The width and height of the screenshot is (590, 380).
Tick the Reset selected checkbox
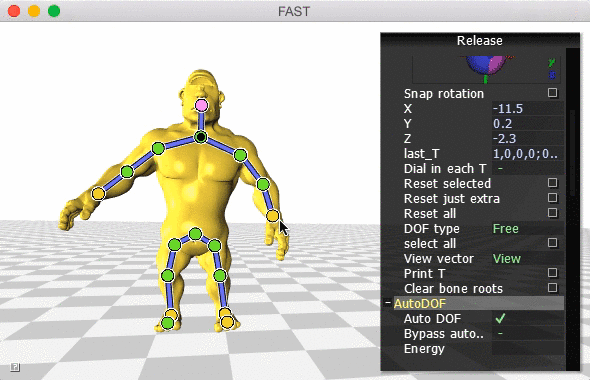coord(552,183)
